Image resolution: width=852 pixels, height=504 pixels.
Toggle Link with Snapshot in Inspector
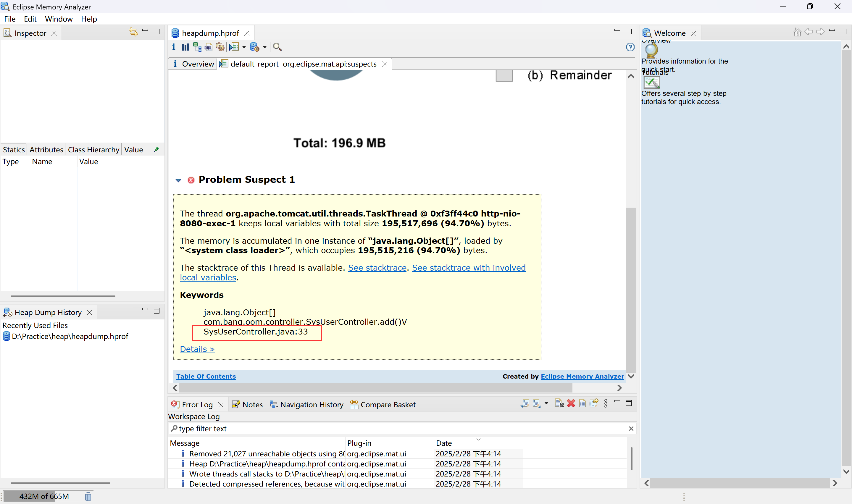[x=133, y=32]
